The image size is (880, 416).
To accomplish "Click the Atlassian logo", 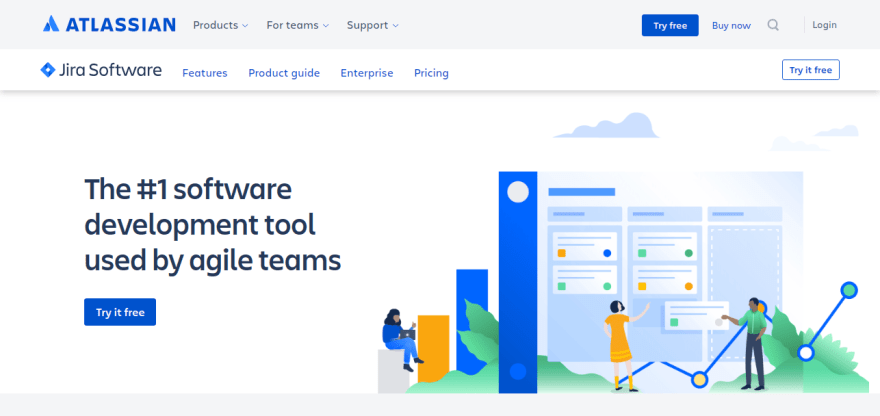I will pyautogui.click(x=109, y=24).
